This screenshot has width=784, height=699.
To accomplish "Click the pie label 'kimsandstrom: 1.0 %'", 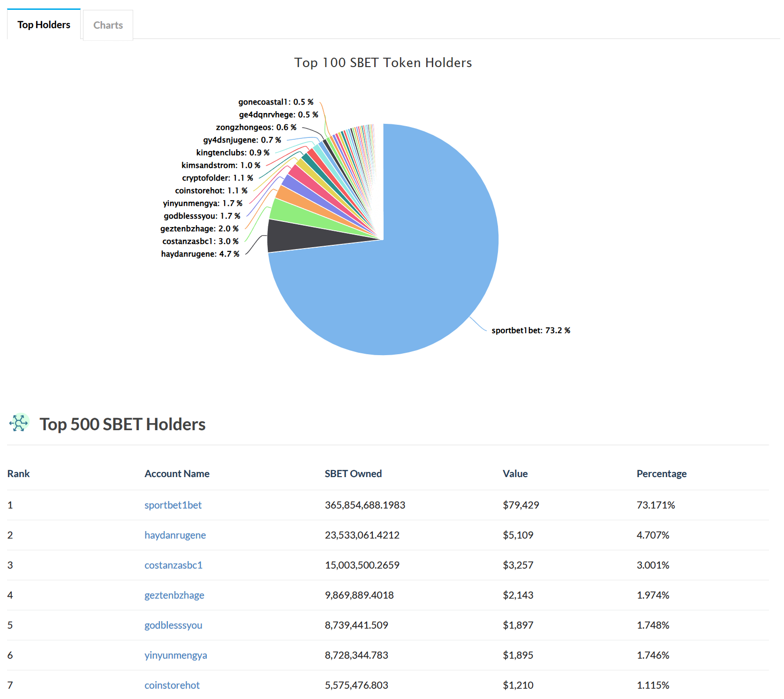I will tap(221, 165).
